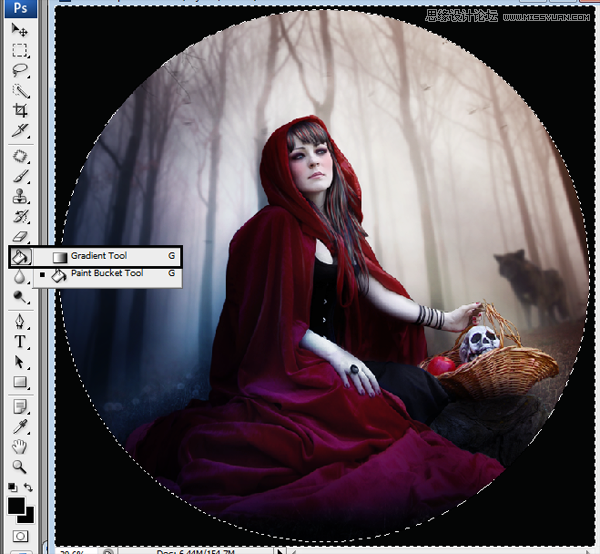Select the Path Selection tool
Viewport: 600px width, 554px height.
point(20,362)
